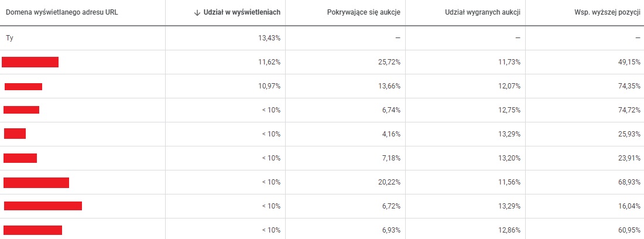The height and width of the screenshot is (239, 644).
Task: Click the 25,72% overlapping auctions value
Action: 389,62
